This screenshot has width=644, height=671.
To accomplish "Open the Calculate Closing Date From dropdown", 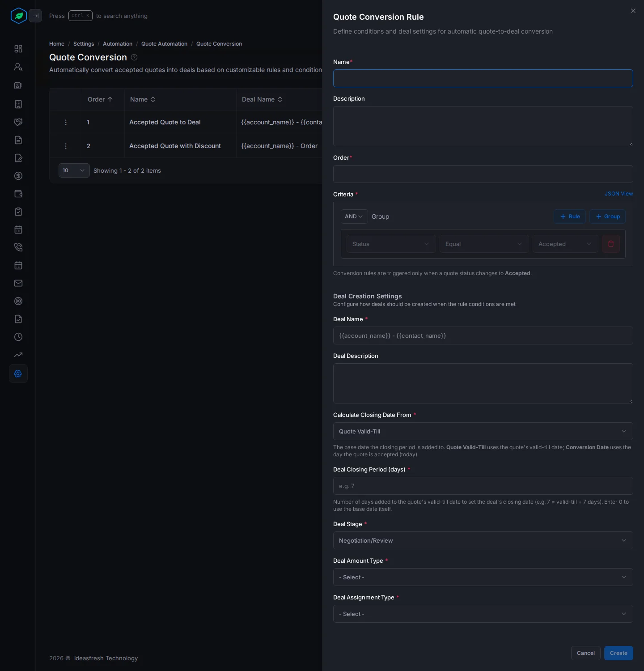I will pos(483,431).
